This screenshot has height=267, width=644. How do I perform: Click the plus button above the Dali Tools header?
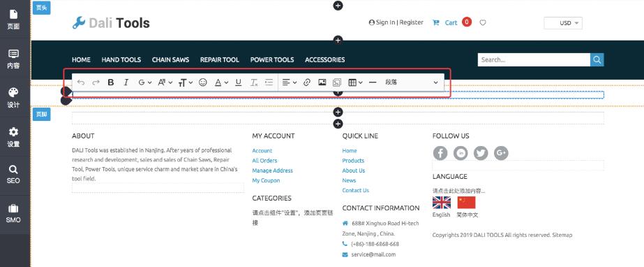click(338, 6)
